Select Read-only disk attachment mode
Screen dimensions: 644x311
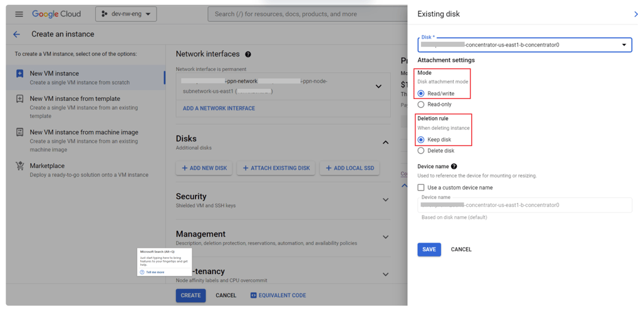click(x=421, y=105)
